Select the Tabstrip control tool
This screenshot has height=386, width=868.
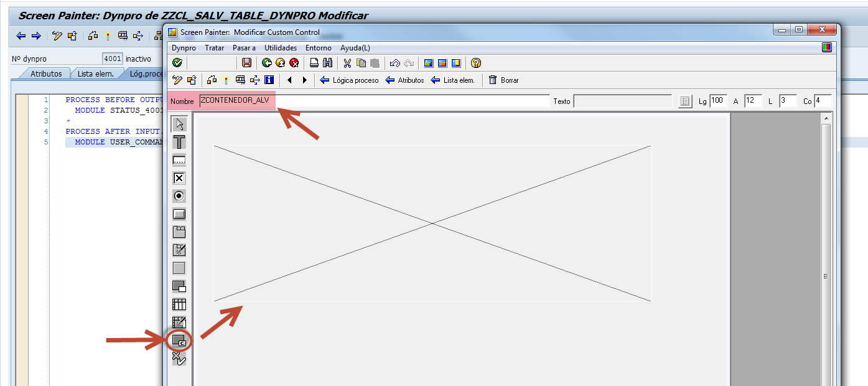pos(179,232)
